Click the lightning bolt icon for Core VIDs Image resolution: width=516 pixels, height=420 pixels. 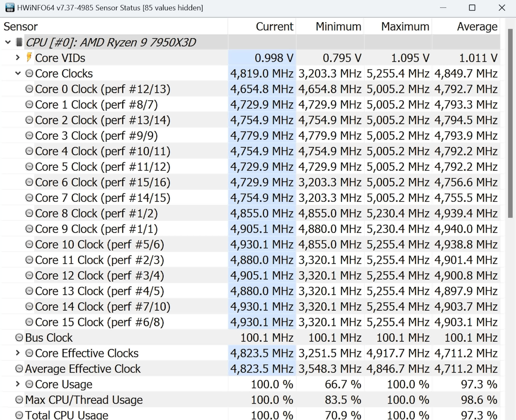coord(29,57)
